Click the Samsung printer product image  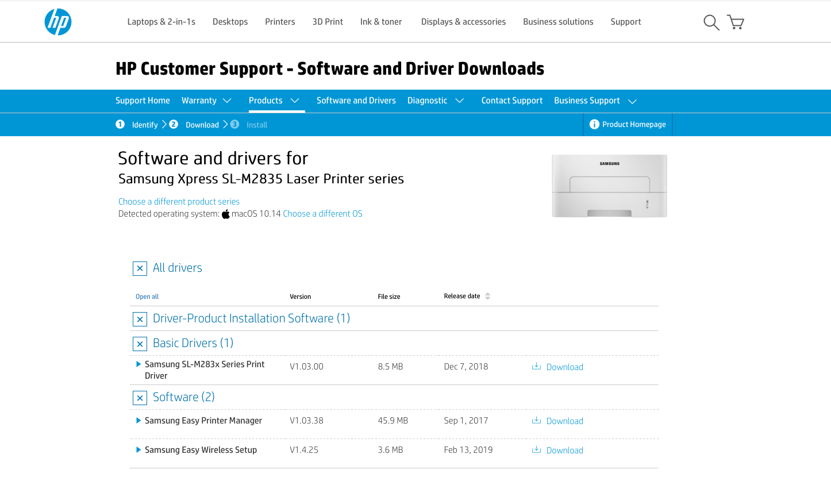click(609, 186)
